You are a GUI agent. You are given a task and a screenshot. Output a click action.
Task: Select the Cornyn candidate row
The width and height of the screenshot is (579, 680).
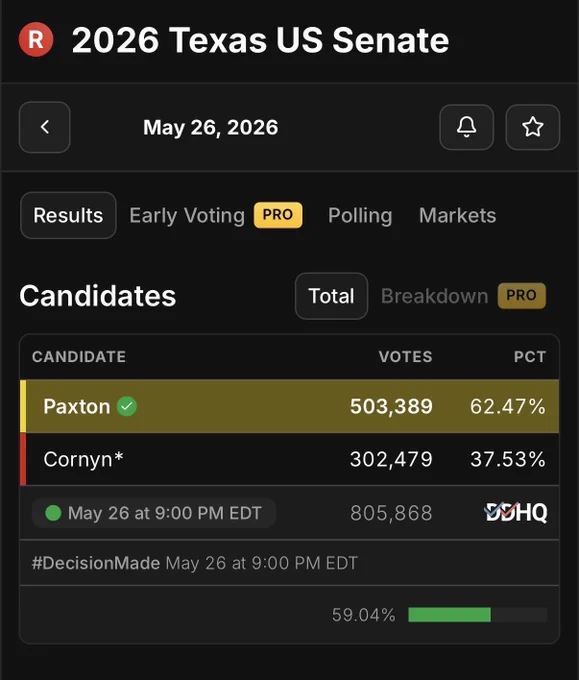click(289, 459)
